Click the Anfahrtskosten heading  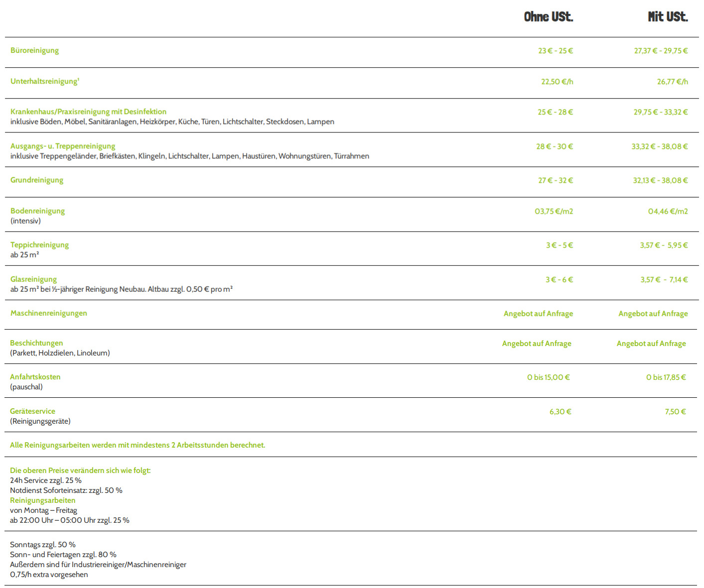coord(35,377)
